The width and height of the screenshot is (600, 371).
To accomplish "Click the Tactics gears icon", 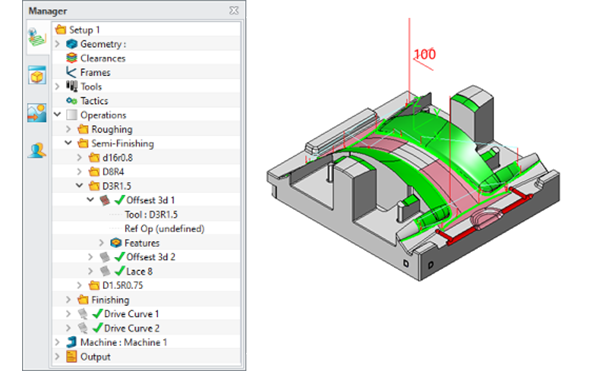I will [72, 101].
